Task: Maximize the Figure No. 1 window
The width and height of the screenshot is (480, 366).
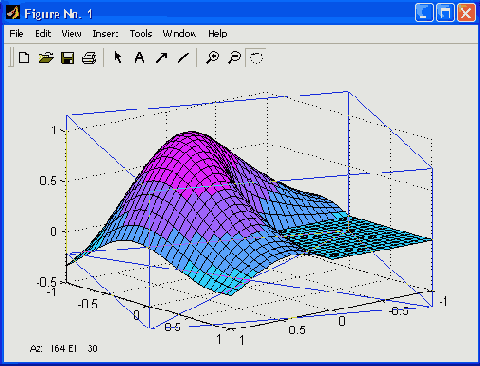Action: click(x=445, y=13)
